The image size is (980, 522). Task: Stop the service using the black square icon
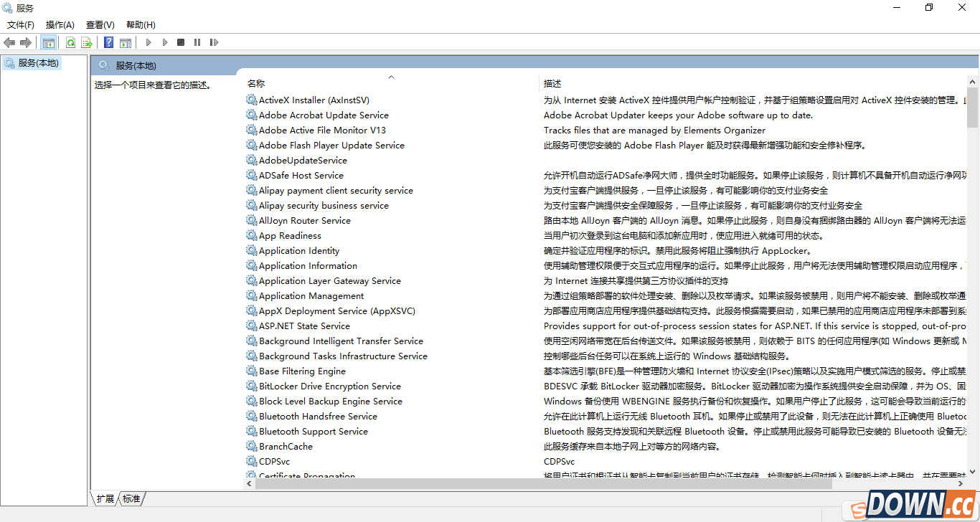(x=181, y=42)
